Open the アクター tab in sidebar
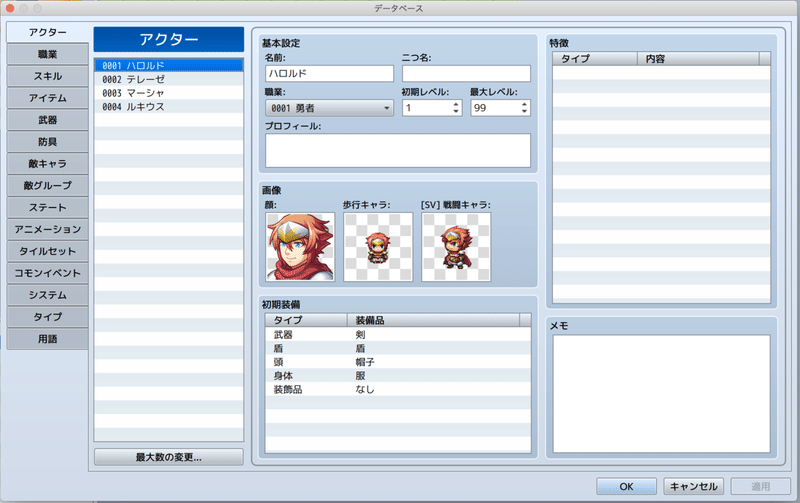This screenshot has height=503, width=800. pyautogui.click(x=47, y=32)
